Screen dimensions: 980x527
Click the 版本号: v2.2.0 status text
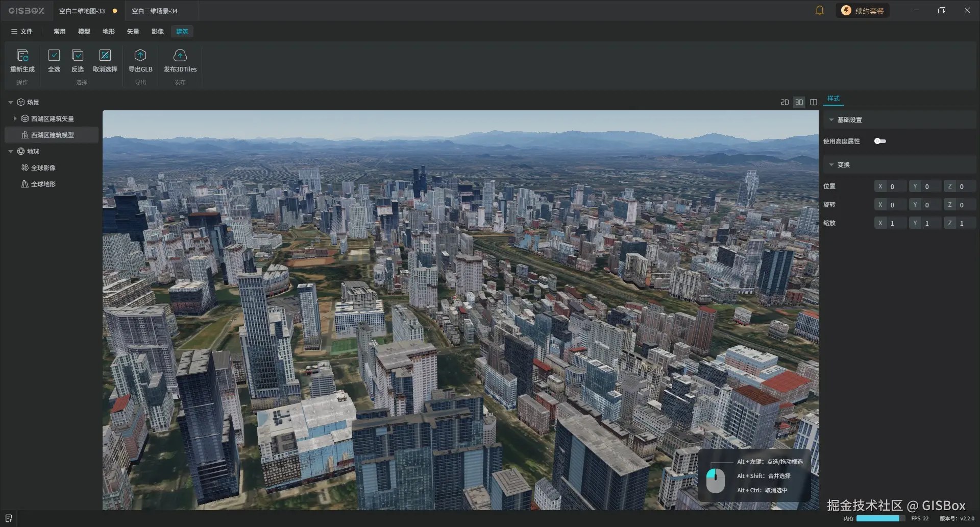pyautogui.click(x=957, y=518)
